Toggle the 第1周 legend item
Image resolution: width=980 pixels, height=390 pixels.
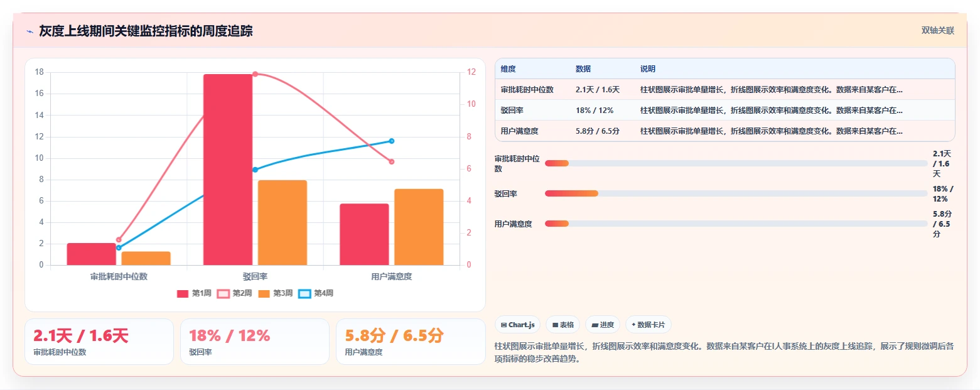194,293
